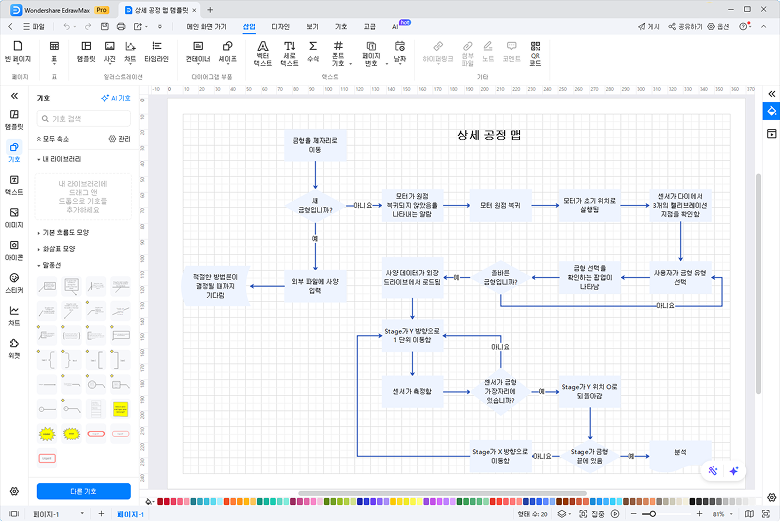780x522 pixels.
Task: Click the AI 기호 link
Action: click(116, 98)
